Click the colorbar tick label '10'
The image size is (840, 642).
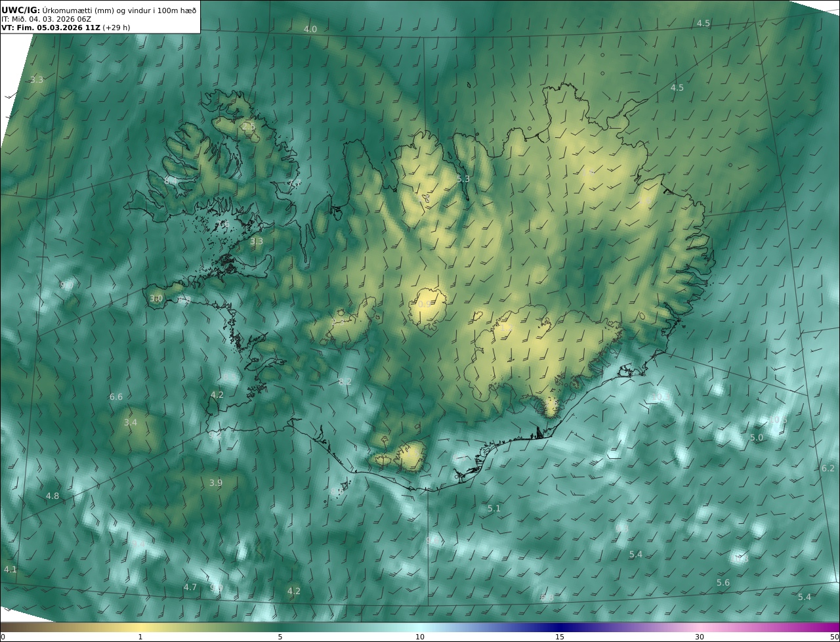(x=420, y=637)
